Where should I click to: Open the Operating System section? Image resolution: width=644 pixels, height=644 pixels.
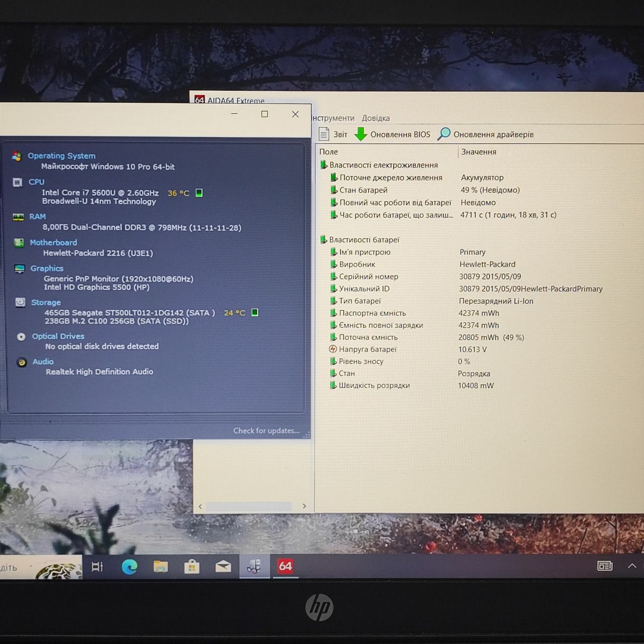pos(61,156)
